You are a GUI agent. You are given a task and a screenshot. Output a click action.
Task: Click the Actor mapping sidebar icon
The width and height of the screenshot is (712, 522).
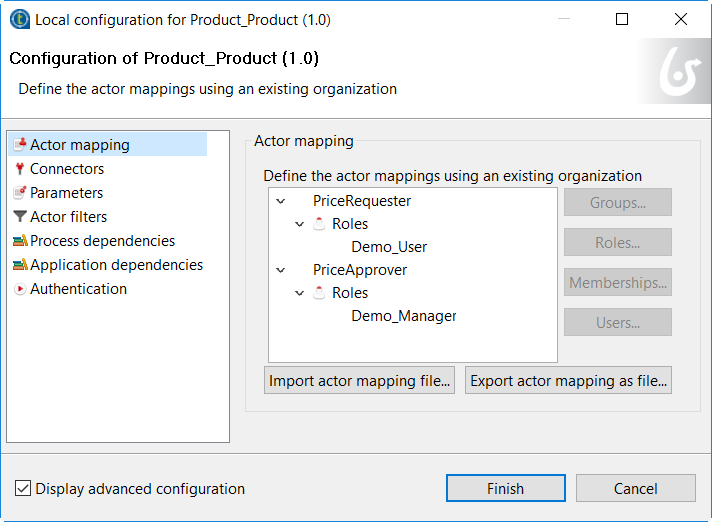pos(20,145)
